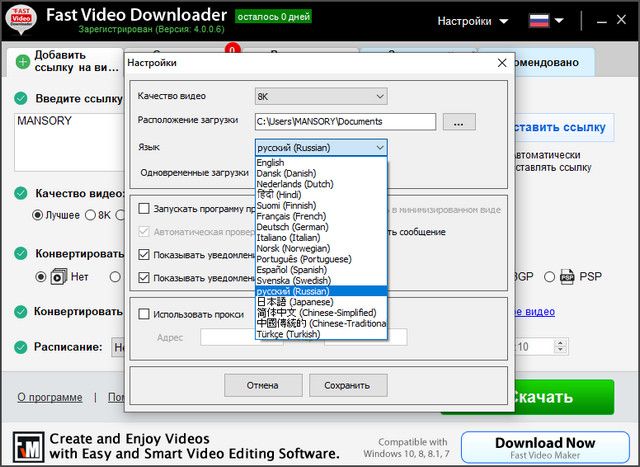
Task: Enable 'Использовать прокси' checkbox
Action: click(x=144, y=314)
